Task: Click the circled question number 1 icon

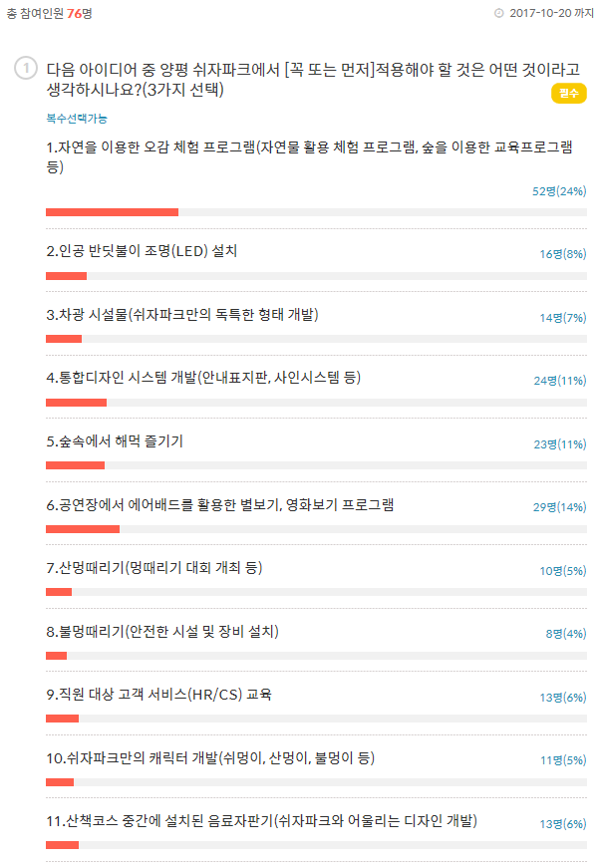Action: coord(26,69)
